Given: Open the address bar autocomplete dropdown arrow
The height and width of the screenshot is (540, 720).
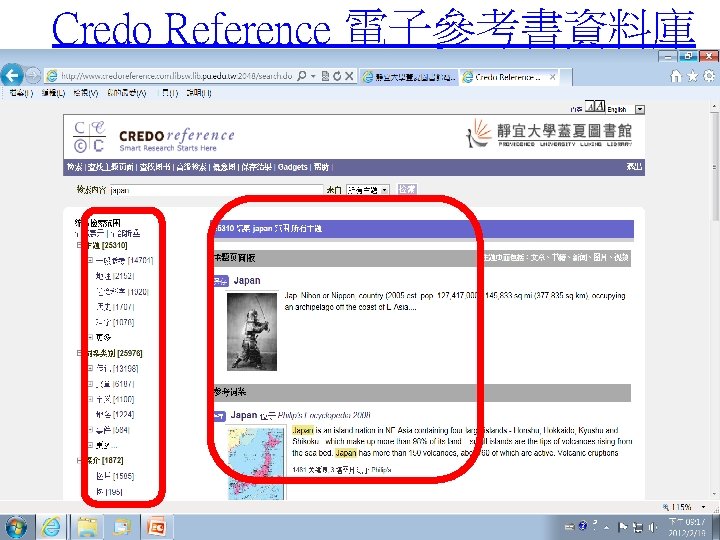Looking at the screenshot, I should coord(313,76).
